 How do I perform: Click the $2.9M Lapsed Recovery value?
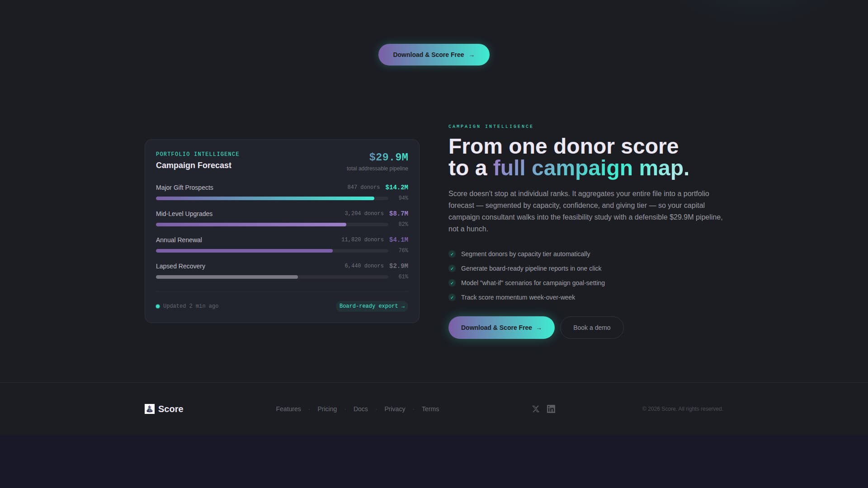click(x=399, y=266)
